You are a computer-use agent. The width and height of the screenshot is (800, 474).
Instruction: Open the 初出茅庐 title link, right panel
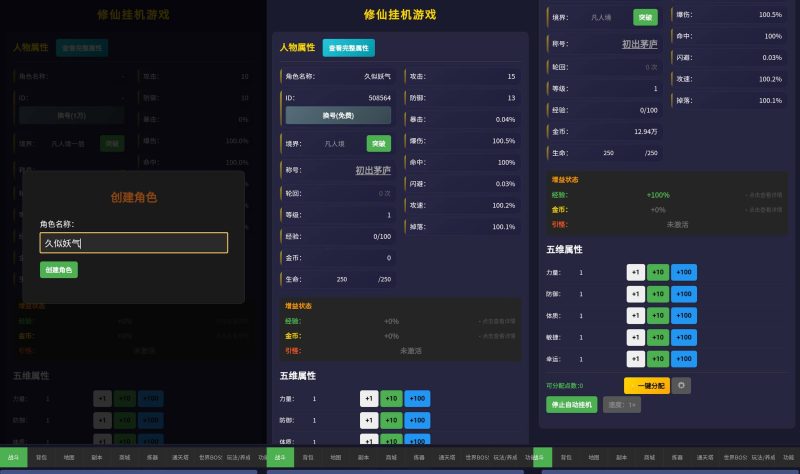(x=639, y=44)
